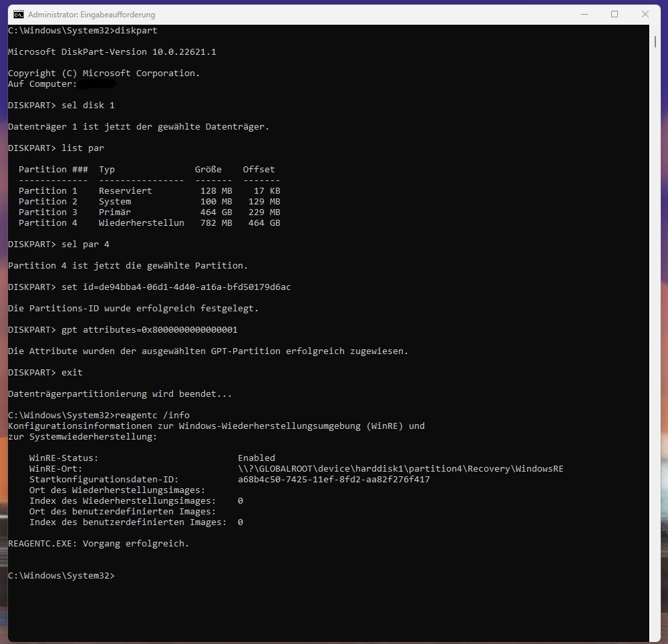Viewport: 668px width, 644px height.
Task: Click the 'gpt attributes=0x8000000000000001' command
Action: point(150,329)
